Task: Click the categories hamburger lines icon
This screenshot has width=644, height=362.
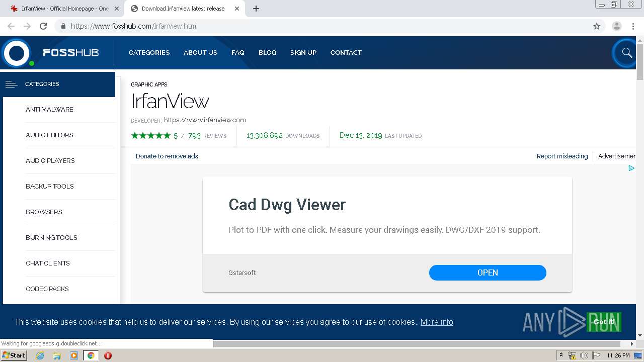Action: pyautogui.click(x=12, y=84)
